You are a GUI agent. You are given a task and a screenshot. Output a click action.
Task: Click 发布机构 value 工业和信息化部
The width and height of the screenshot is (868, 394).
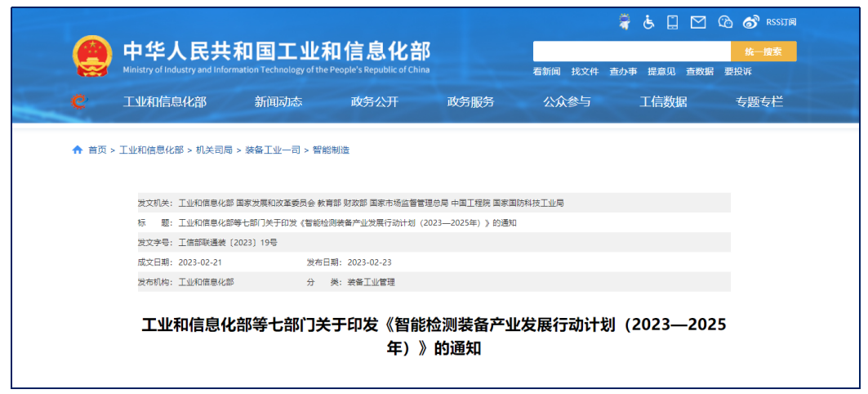pos(207,282)
